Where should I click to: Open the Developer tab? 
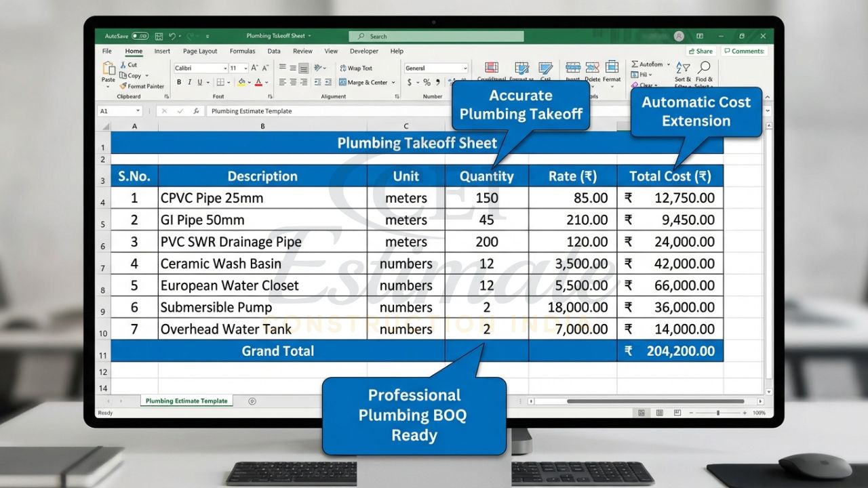pyautogui.click(x=364, y=51)
